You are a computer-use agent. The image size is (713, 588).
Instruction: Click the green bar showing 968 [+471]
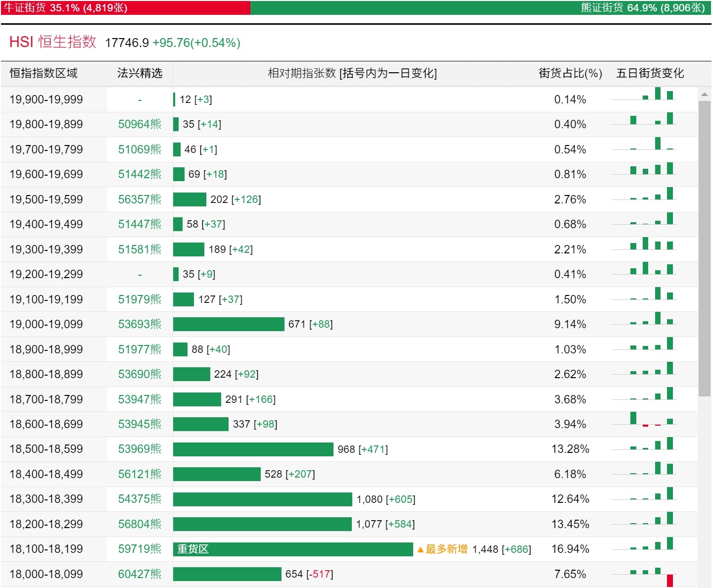pos(253,449)
